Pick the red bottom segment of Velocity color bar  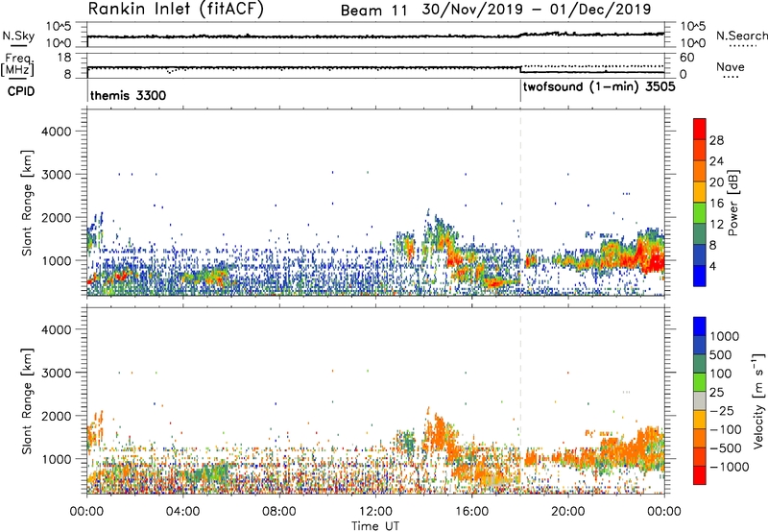tap(700, 475)
